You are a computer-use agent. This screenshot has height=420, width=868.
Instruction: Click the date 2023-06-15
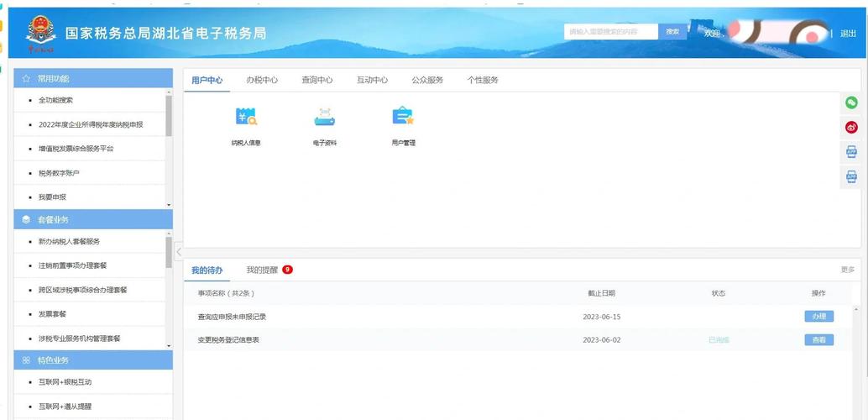[x=602, y=317]
